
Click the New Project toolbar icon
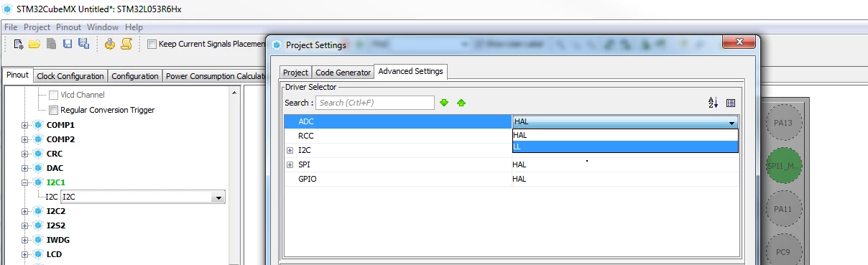[19, 44]
